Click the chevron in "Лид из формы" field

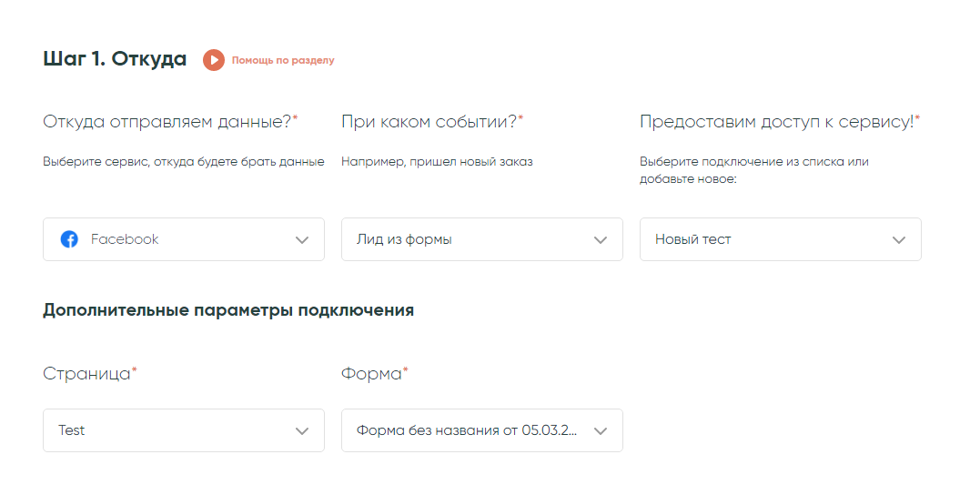tap(601, 240)
